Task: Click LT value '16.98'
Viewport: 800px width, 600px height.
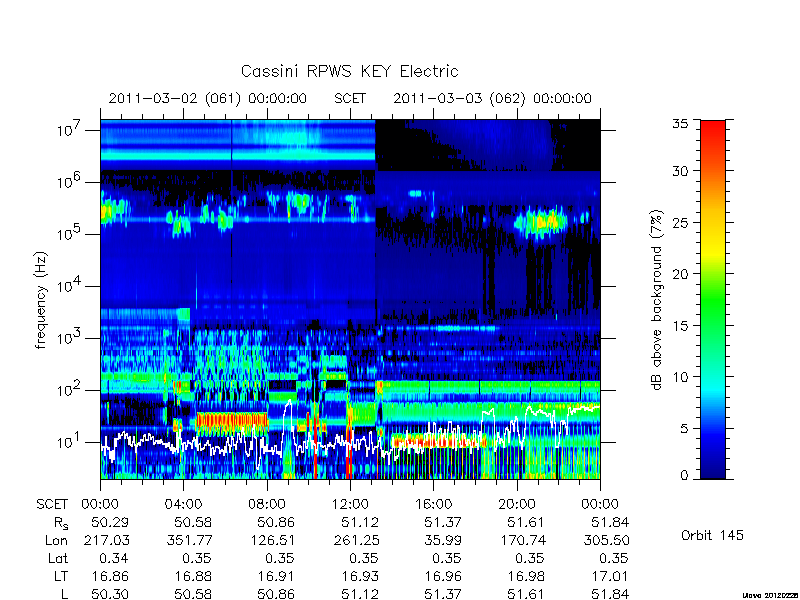Action: [x=526, y=577]
